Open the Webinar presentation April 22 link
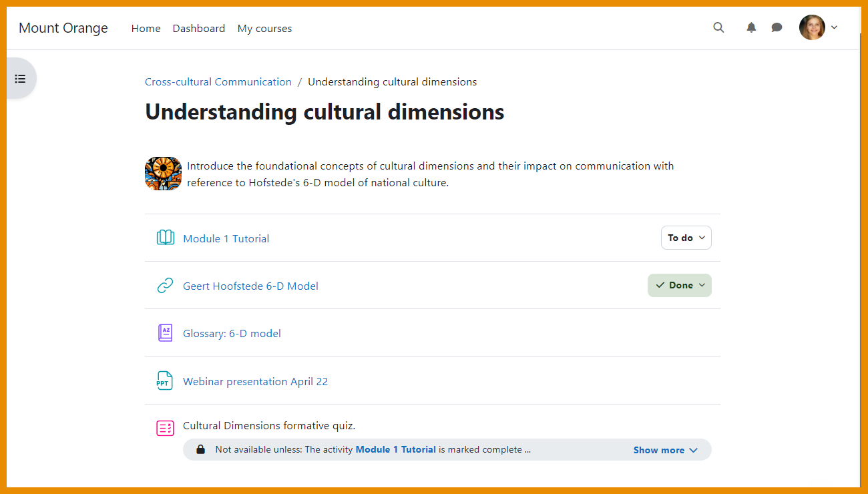The height and width of the screenshot is (494, 868). [255, 381]
